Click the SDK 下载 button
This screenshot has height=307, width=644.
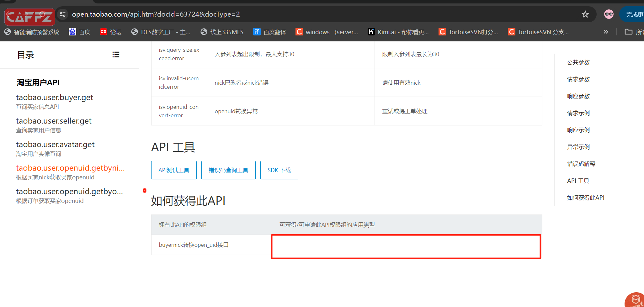279,170
